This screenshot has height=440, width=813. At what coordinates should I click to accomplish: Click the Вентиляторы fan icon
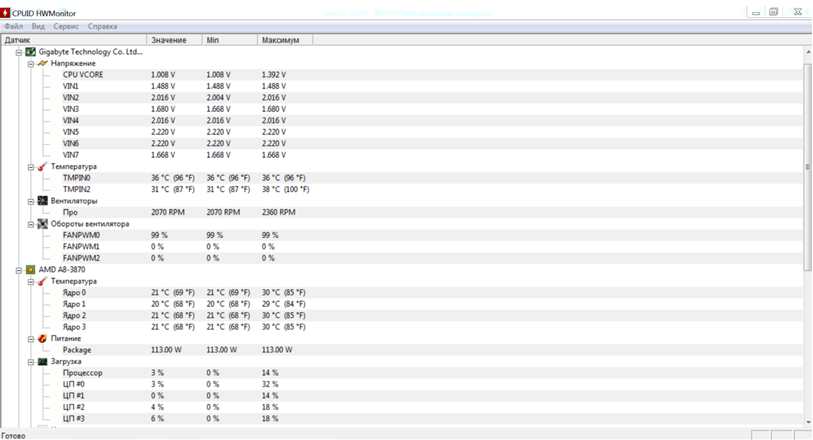[x=42, y=200]
